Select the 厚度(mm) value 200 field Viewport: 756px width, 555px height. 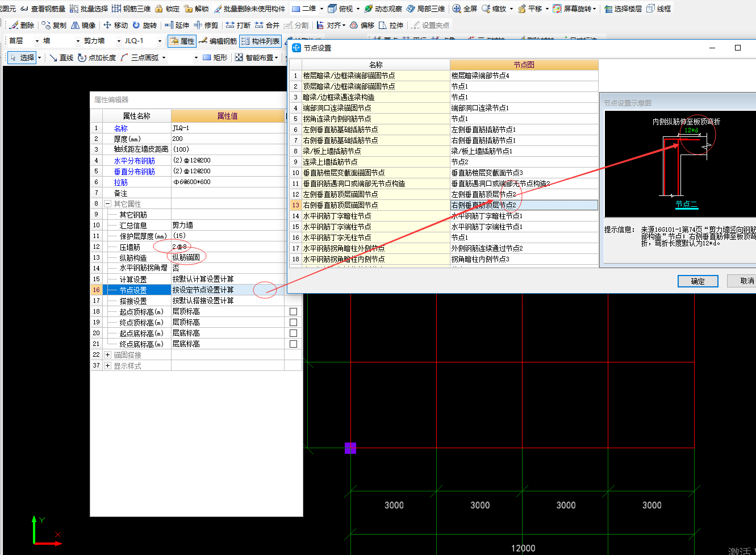pos(228,139)
